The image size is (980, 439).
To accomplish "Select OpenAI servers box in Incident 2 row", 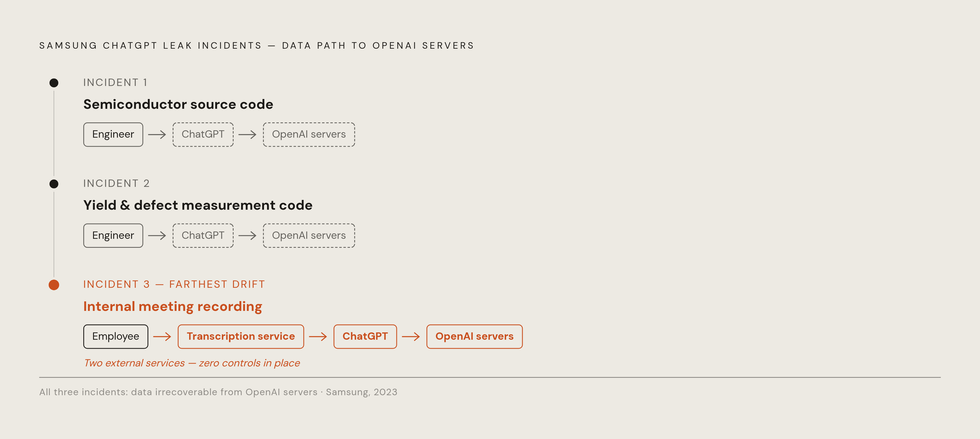I will tap(309, 236).
